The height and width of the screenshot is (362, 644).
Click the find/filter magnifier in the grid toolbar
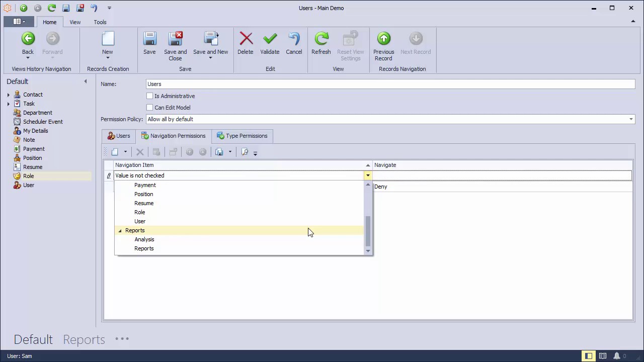[245, 152]
